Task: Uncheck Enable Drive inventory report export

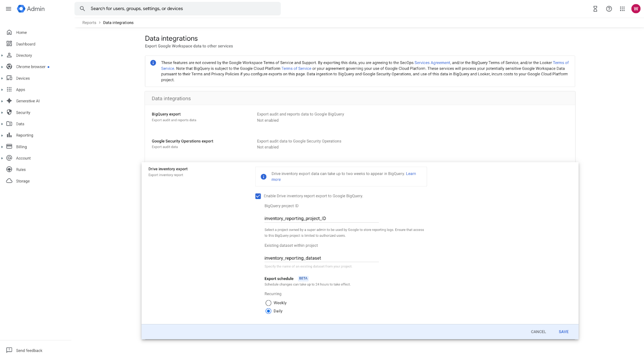Action: click(258, 196)
